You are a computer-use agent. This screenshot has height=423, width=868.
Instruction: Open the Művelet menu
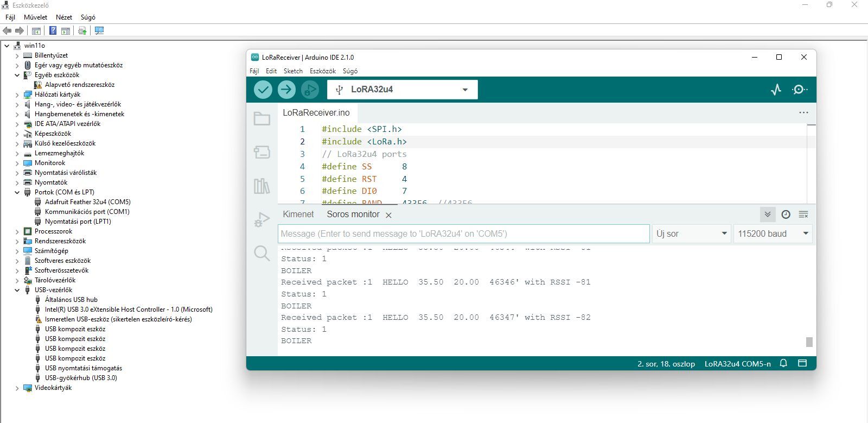click(35, 17)
